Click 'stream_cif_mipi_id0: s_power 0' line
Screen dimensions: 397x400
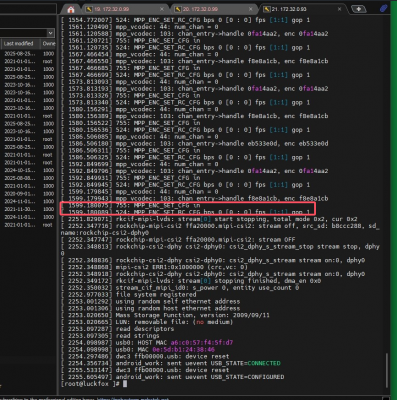180,287
